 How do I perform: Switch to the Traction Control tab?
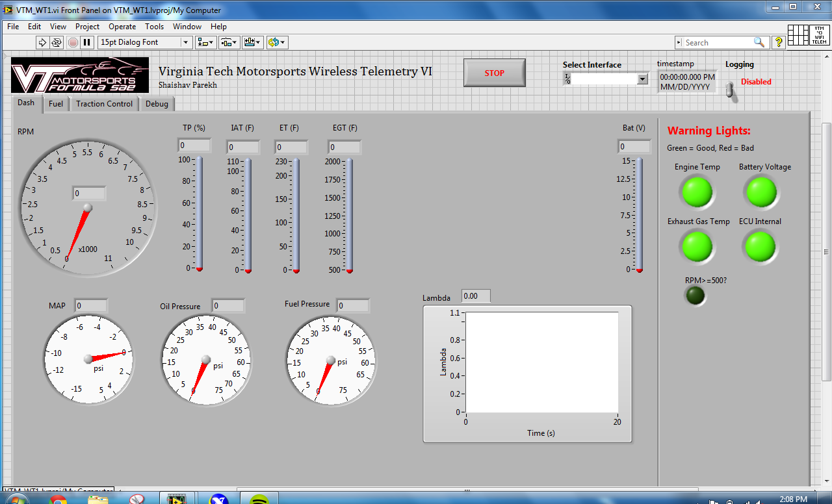tap(104, 104)
